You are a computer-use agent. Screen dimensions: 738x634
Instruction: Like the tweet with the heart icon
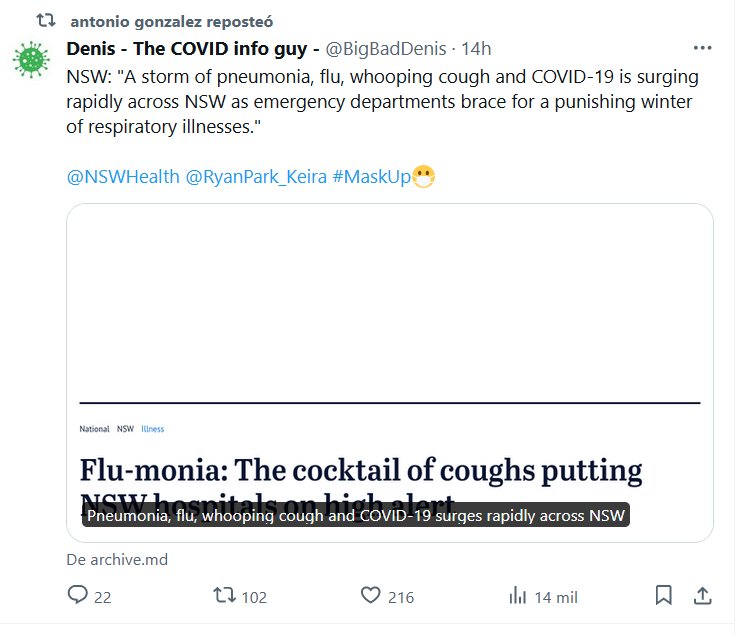pyautogui.click(x=371, y=596)
